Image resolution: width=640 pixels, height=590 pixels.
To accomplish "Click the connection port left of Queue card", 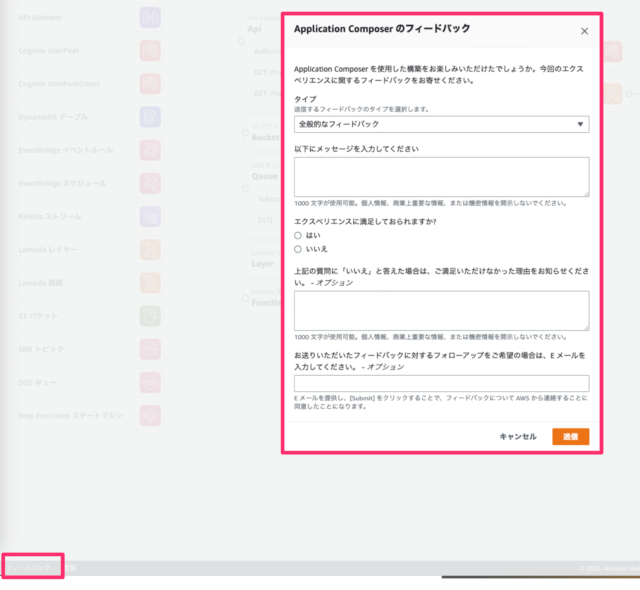I will [245, 189].
